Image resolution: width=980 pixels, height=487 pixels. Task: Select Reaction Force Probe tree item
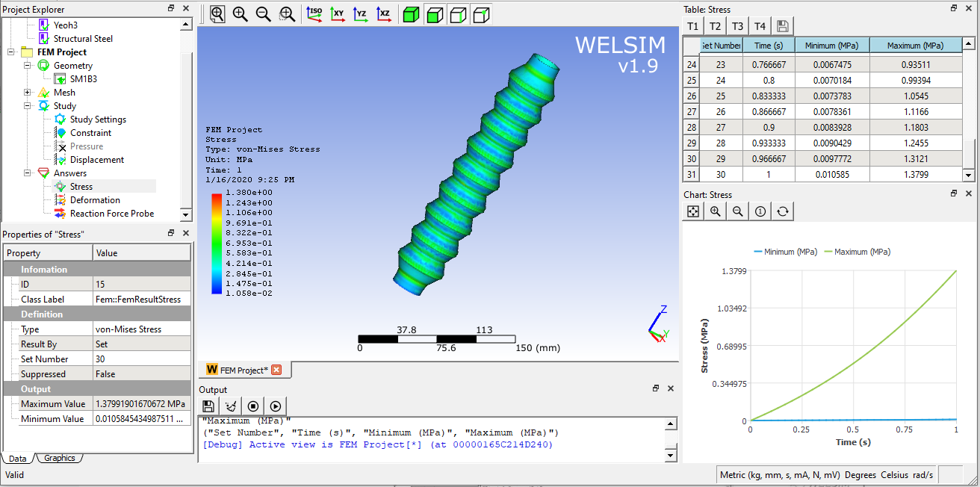coord(112,214)
